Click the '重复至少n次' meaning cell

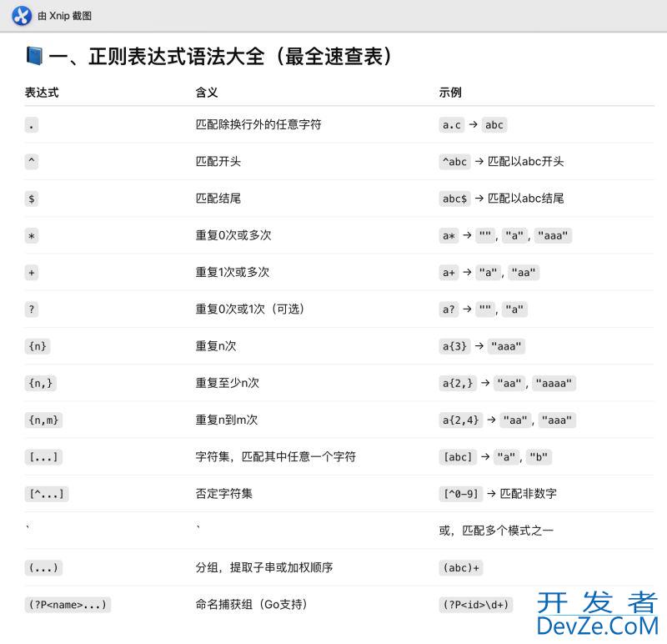point(227,383)
